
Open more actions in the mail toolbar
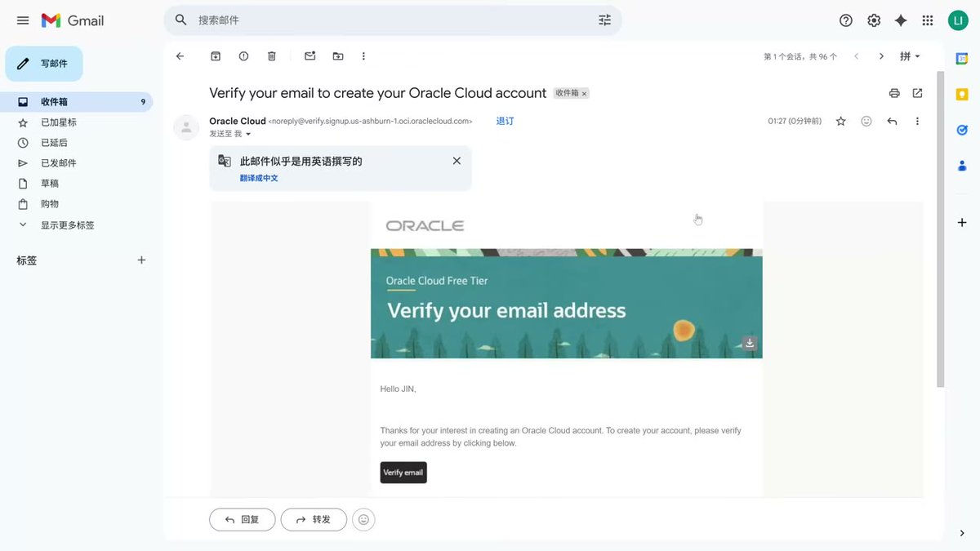click(363, 56)
